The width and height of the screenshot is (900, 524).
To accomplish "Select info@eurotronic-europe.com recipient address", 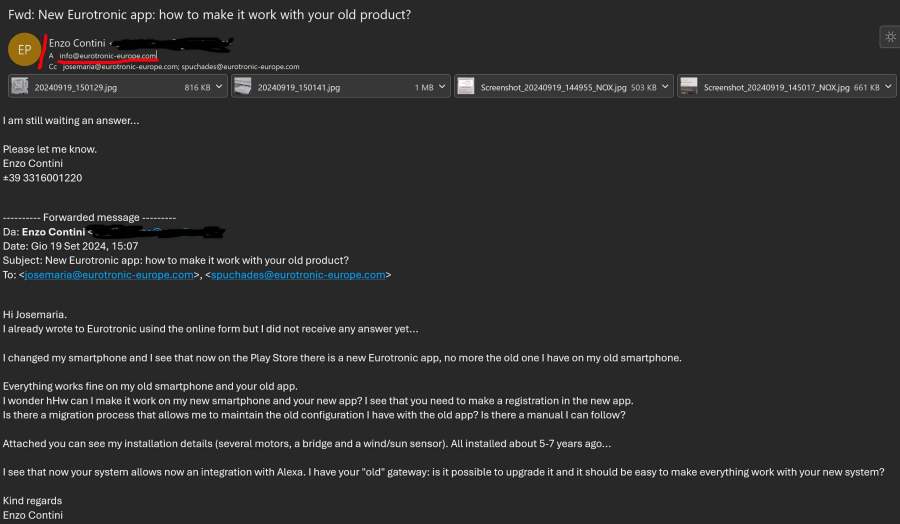I will tap(108, 56).
